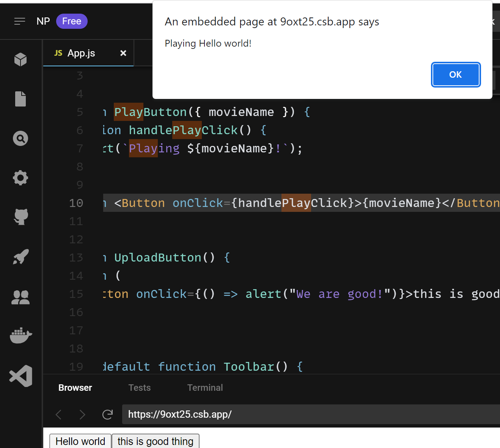This screenshot has height=448, width=500.
Task: Click the preview URL address field
Action: click(311, 414)
